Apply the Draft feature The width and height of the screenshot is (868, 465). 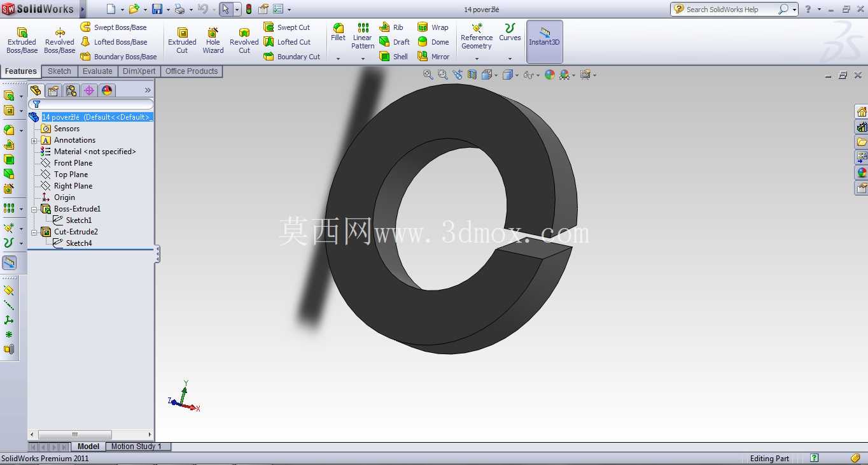tap(395, 42)
